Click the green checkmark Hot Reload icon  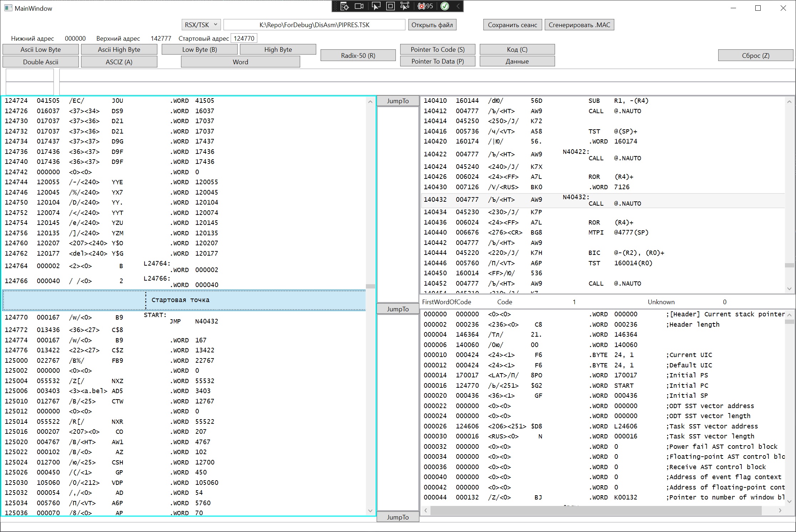point(445,6)
